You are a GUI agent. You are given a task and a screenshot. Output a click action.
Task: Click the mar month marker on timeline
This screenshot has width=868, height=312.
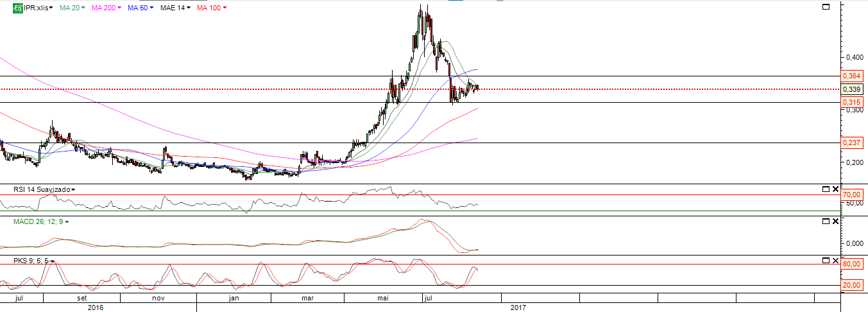pos(307,299)
